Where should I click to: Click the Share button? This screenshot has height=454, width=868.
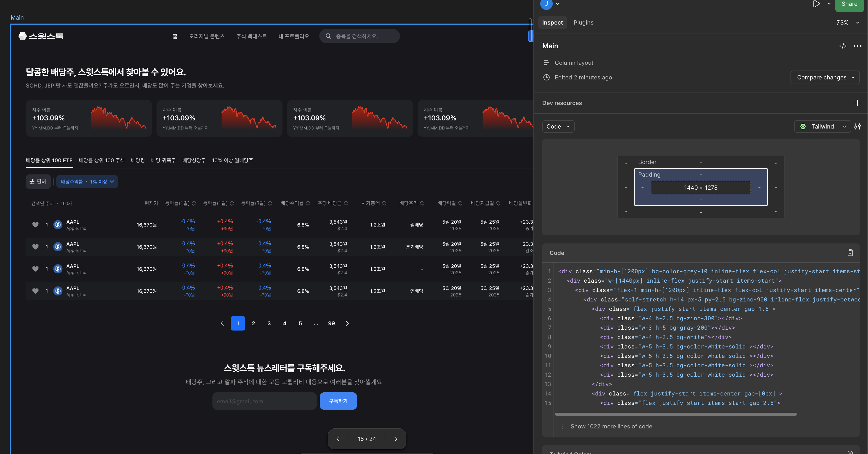849,4
